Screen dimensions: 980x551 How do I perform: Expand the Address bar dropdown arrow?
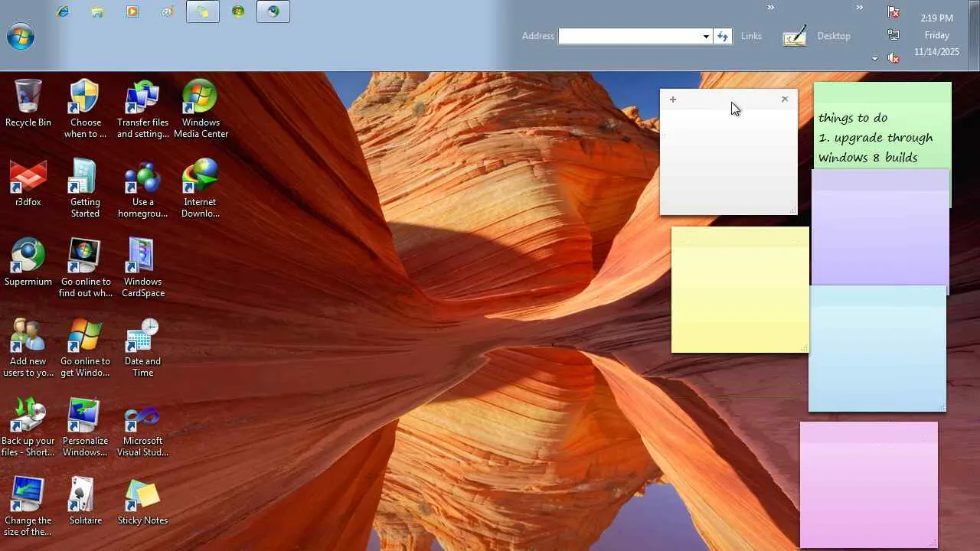[x=706, y=36]
